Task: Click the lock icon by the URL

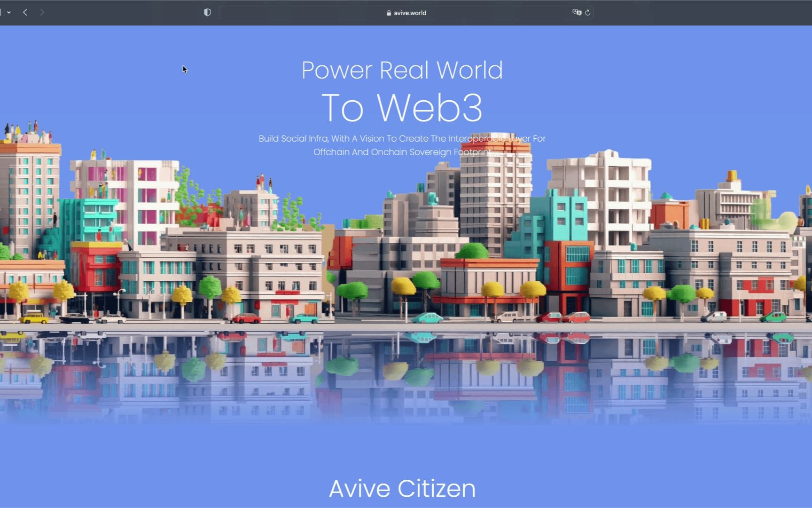Action: coord(389,13)
